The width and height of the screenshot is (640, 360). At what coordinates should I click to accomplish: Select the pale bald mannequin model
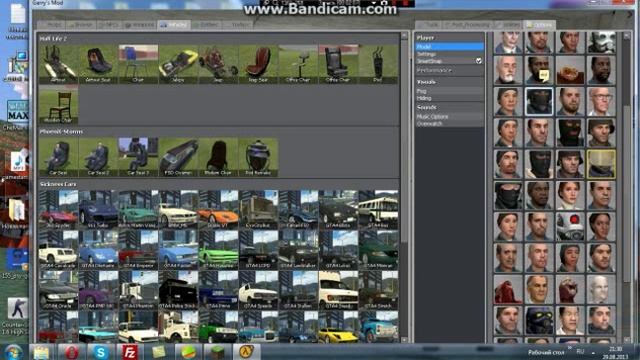tap(601, 289)
